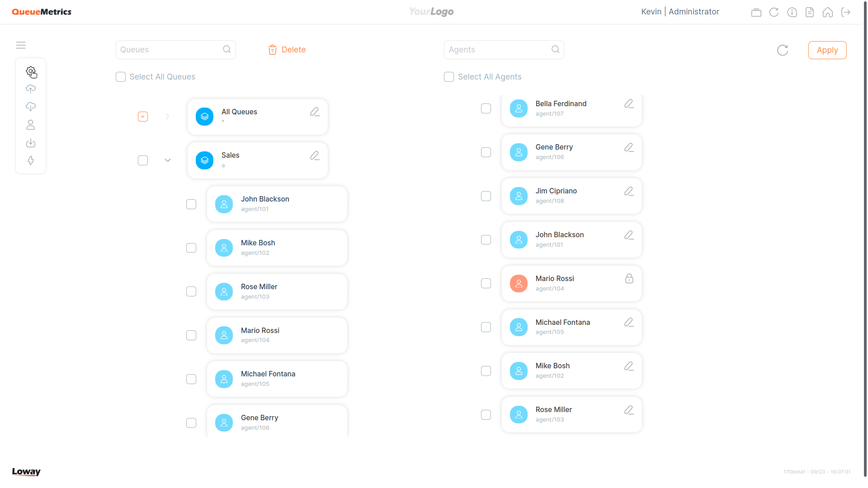
Task: Click the info icon in top navigation bar
Action: coord(792,12)
